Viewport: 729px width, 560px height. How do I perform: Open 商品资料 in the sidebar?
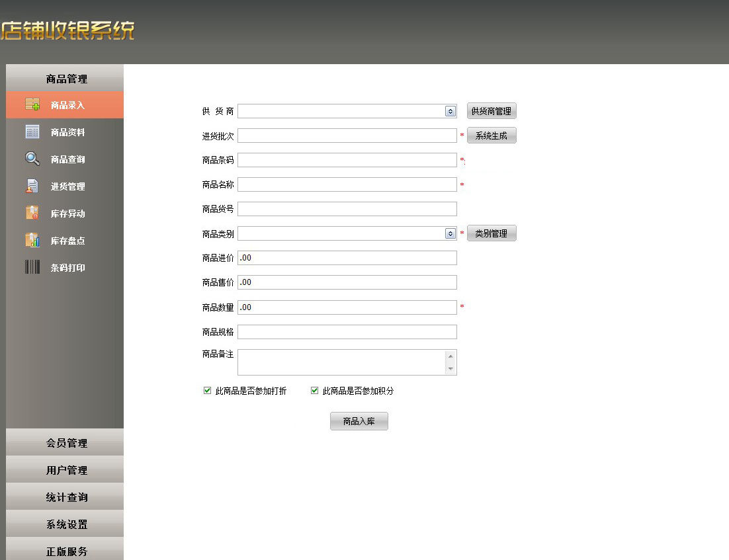click(x=65, y=132)
